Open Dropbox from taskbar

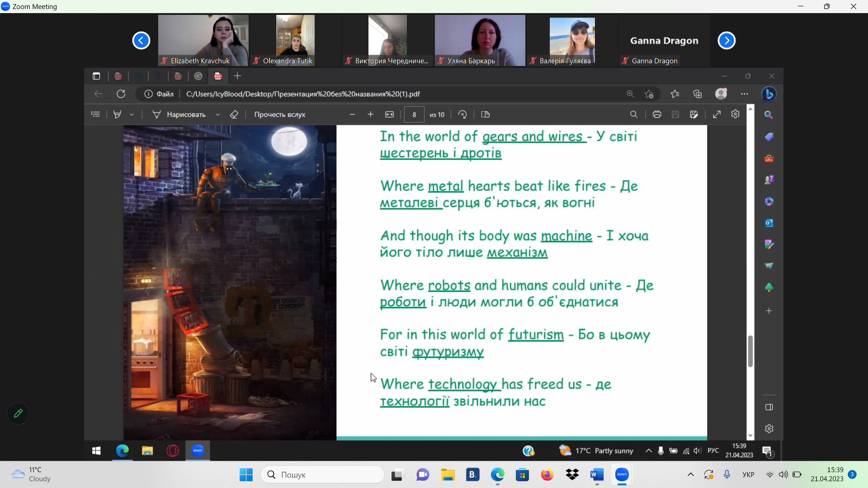(572, 474)
